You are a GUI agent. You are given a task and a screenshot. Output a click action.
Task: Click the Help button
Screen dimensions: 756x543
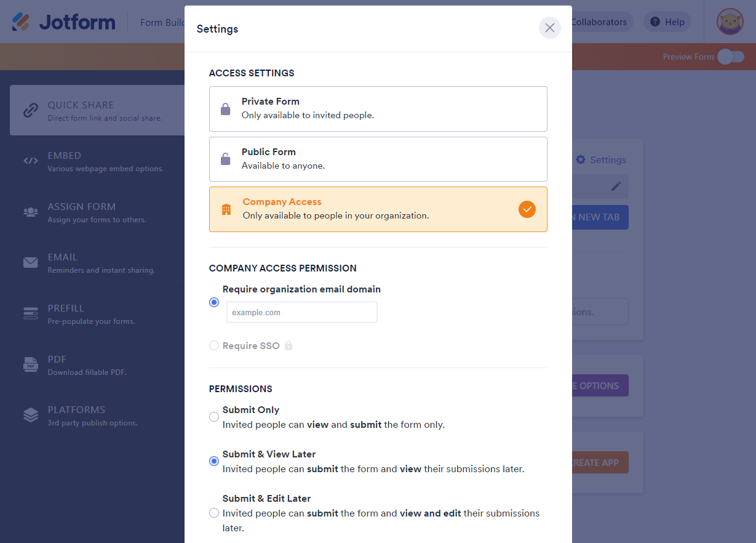(667, 22)
